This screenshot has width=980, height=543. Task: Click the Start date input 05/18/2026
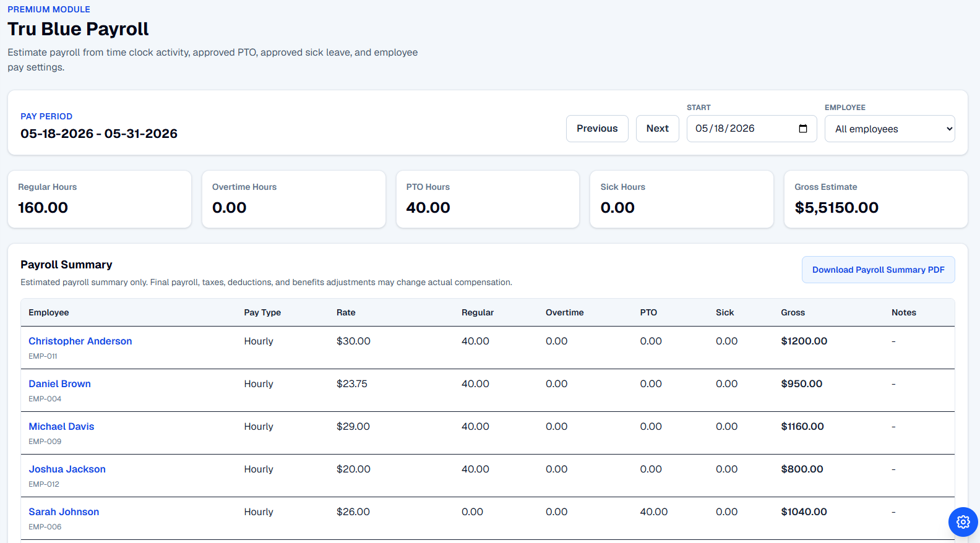pos(751,129)
